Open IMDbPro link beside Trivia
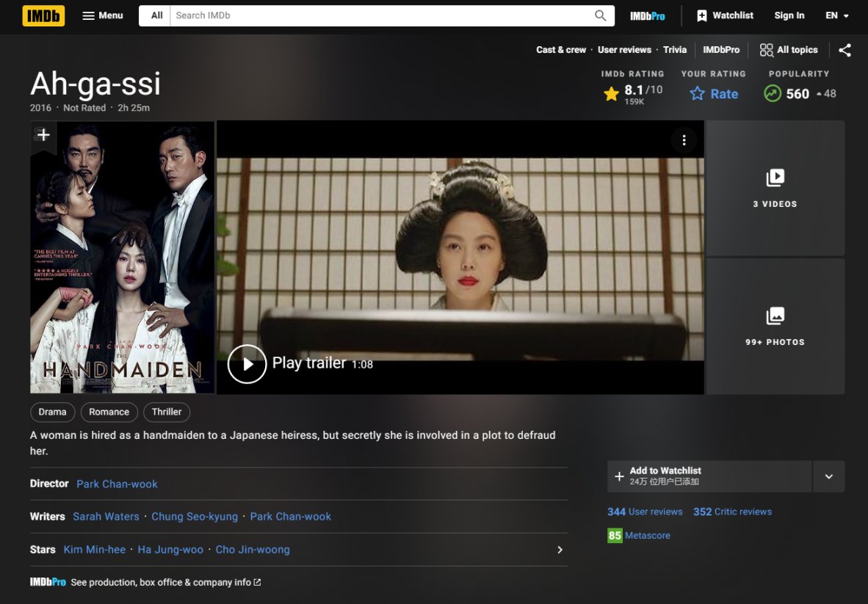The width and height of the screenshot is (868, 604). pyautogui.click(x=720, y=50)
